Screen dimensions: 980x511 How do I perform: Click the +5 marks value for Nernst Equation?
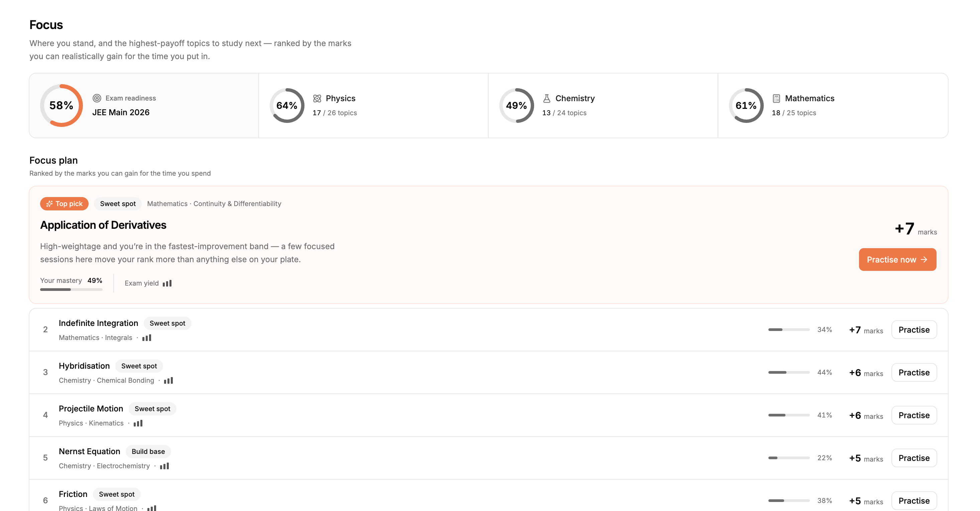(x=866, y=459)
